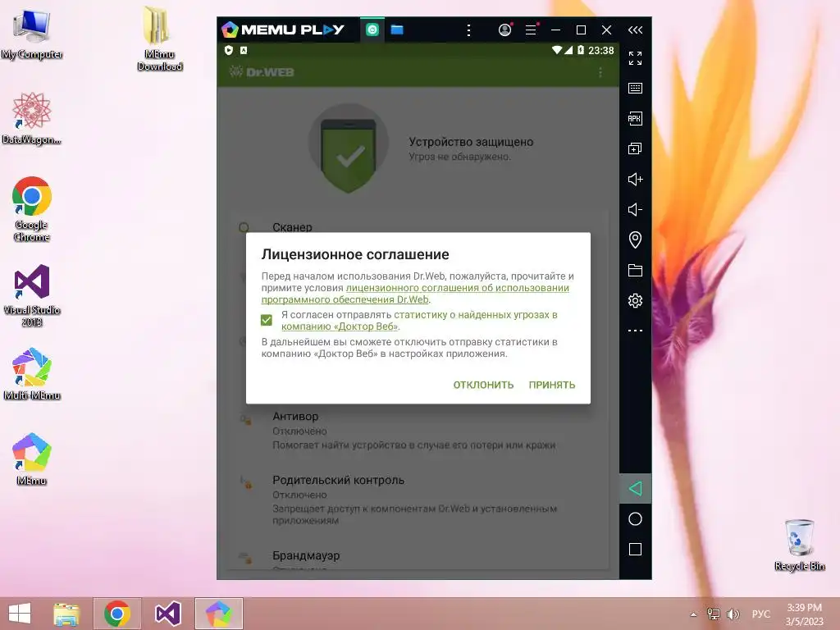Switch to the blue file manager tab
The height and width of the screenshot is (630, 840).
(x=397, y=30)
